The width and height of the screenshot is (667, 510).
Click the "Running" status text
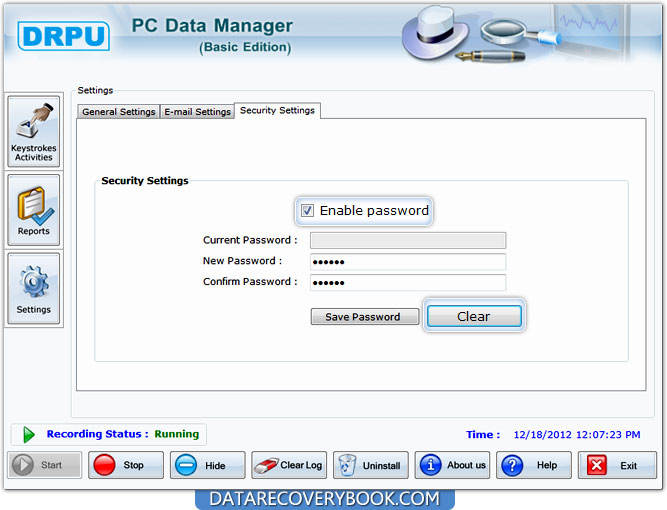pos(177,434)
